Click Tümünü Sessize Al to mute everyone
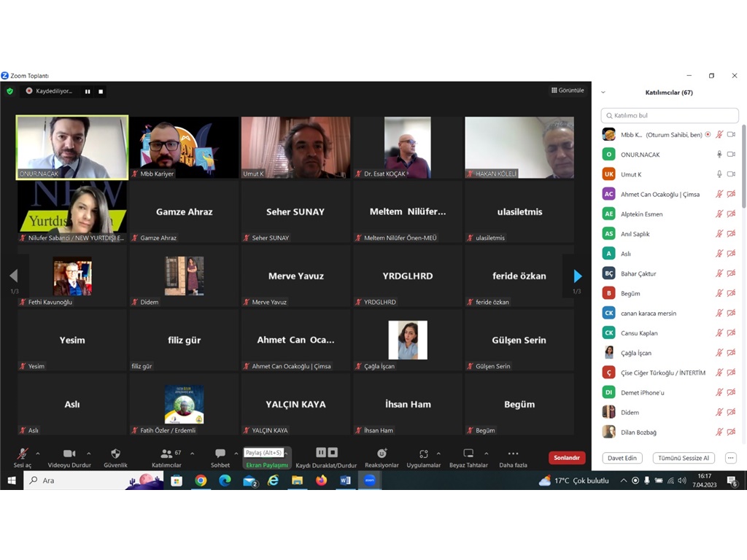Viewport: 747px width, 560px height. [683, 458]
